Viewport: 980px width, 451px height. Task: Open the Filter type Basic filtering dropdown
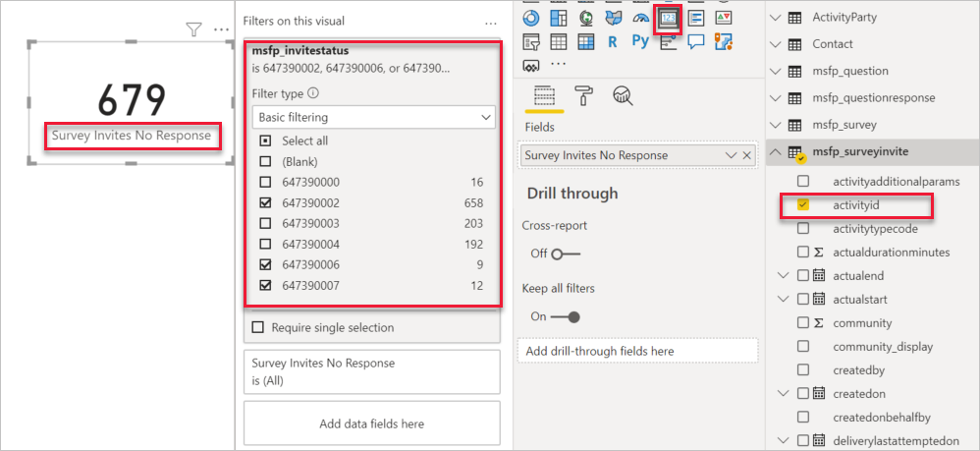pos(374,117)
